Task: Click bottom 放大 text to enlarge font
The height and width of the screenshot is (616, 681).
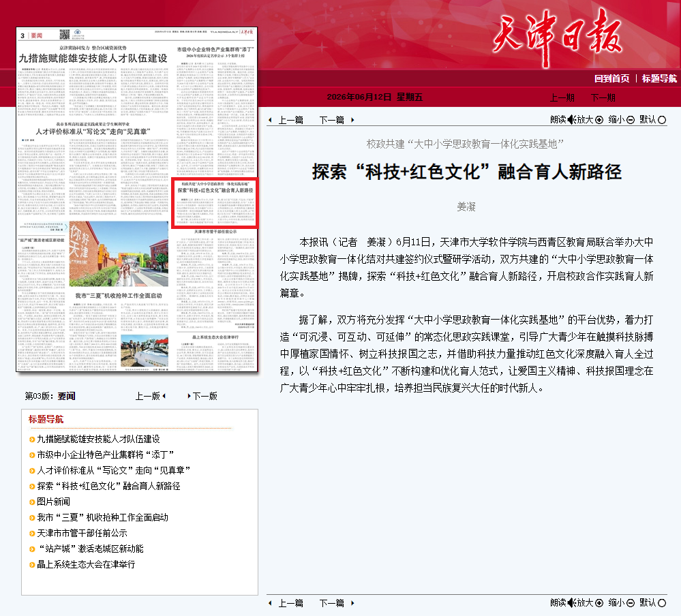Action: click(585, 602)
